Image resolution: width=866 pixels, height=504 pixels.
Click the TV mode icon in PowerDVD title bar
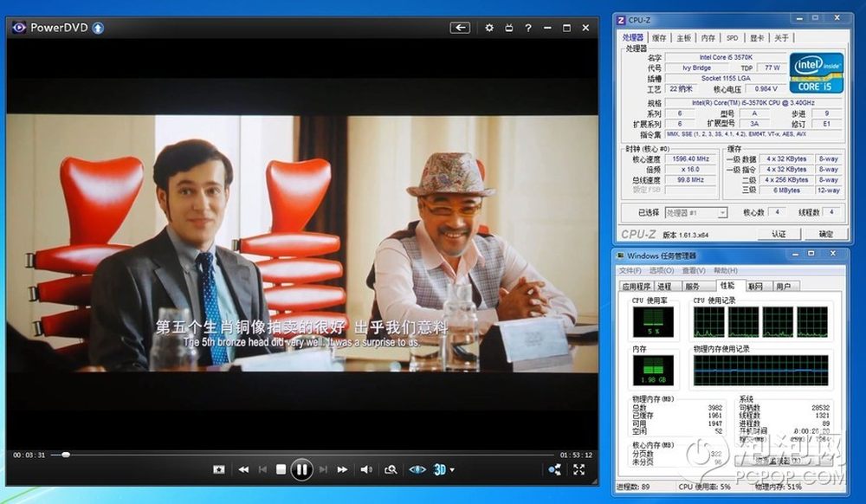[x=508, y=28]
